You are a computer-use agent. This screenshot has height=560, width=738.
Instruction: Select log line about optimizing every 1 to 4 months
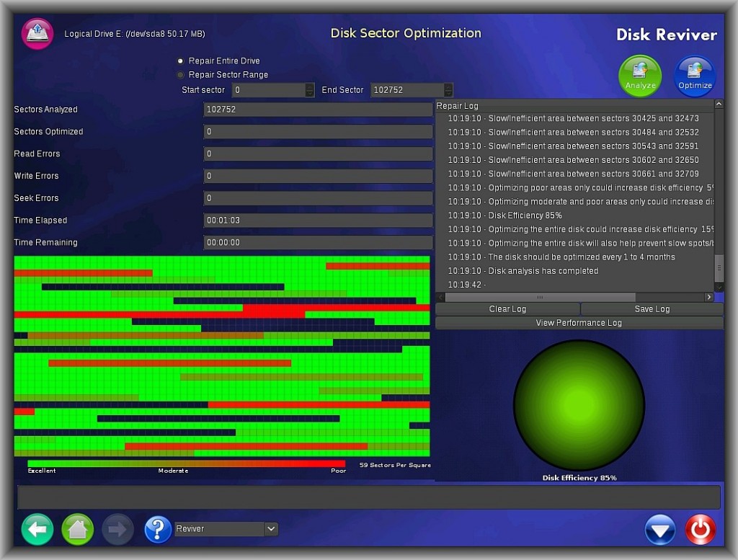click(x=561, y=257)
